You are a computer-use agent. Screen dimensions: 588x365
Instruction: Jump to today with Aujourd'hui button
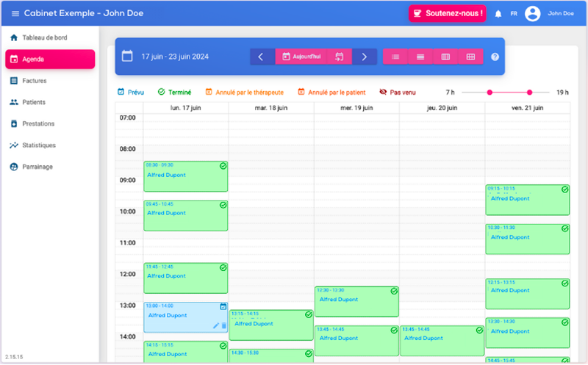[x=301, y=57]
